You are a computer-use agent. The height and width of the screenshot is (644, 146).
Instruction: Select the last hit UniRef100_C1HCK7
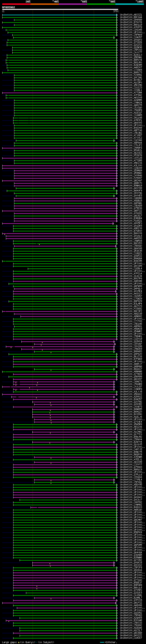click(131, 638)
